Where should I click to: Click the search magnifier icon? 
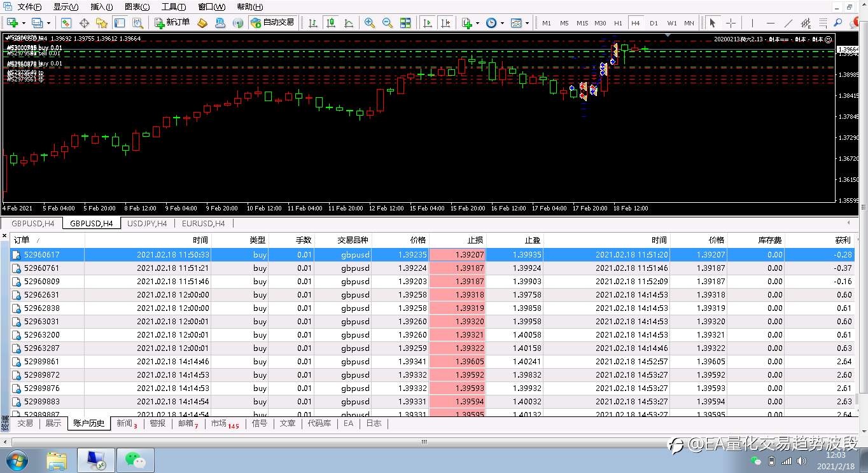(x=838, y=23)
